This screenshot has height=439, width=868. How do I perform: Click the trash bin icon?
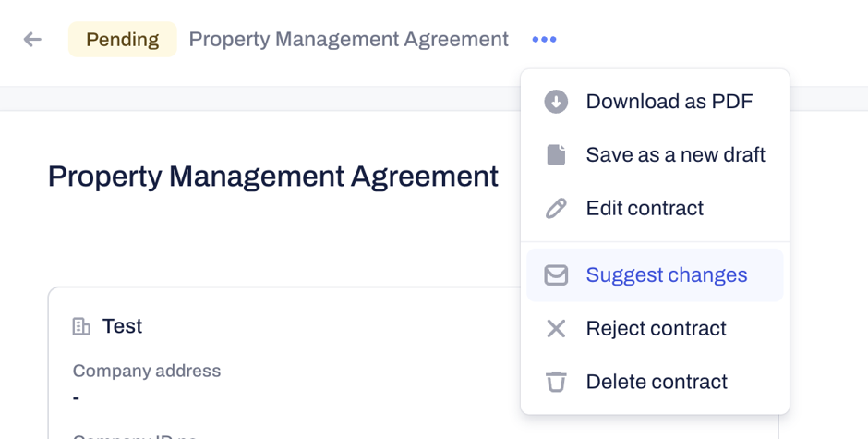point(556,382)
